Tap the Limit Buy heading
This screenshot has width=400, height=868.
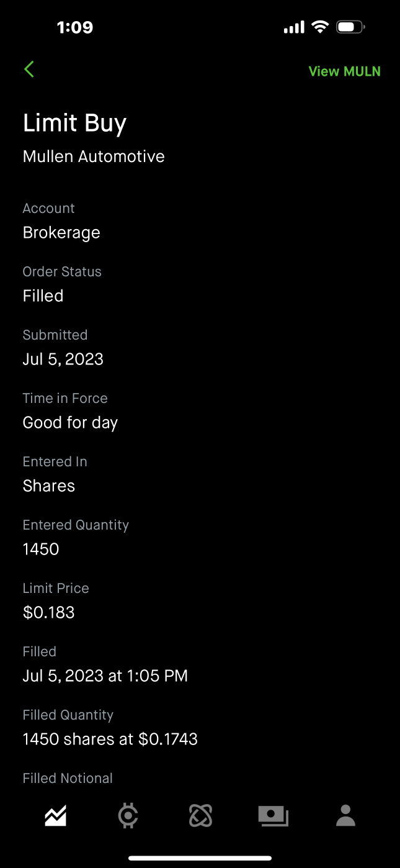point(74,123)
